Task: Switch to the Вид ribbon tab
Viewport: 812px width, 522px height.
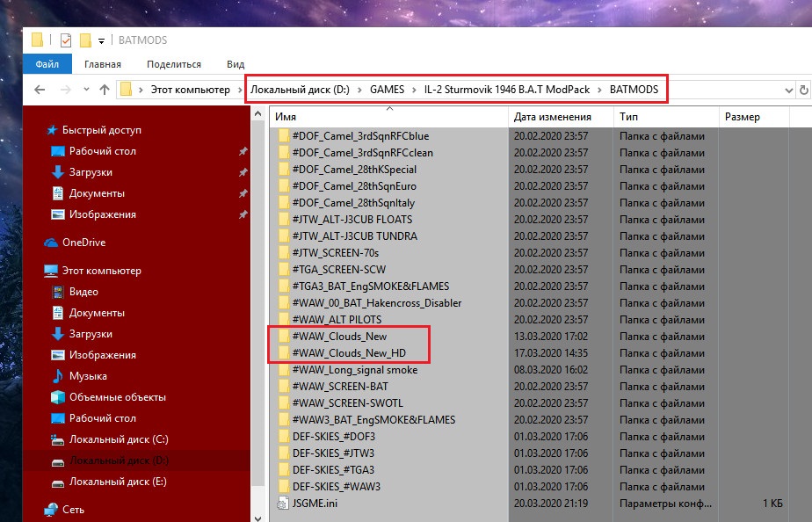Action: click(236, 64)
